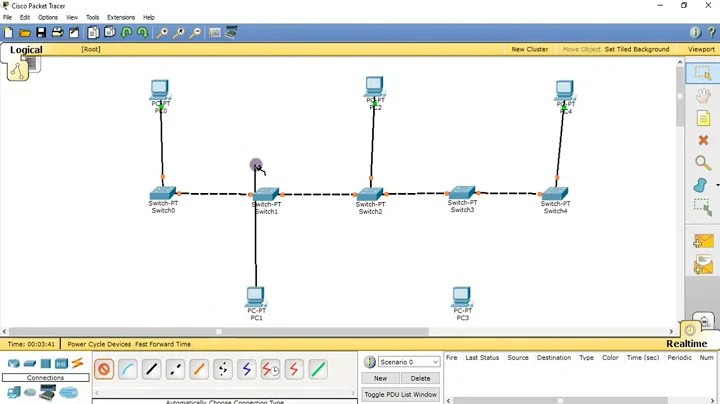Select orange Fiber cable
This screenshot has height=404, width=720.
[x=199, y=369]
